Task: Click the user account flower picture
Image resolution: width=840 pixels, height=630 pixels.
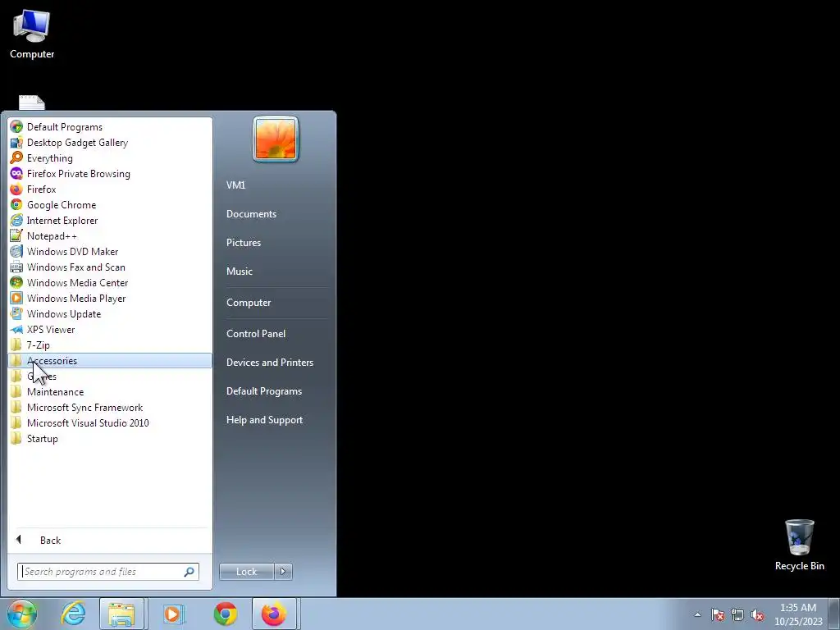Action: click(x=276, y=139)
